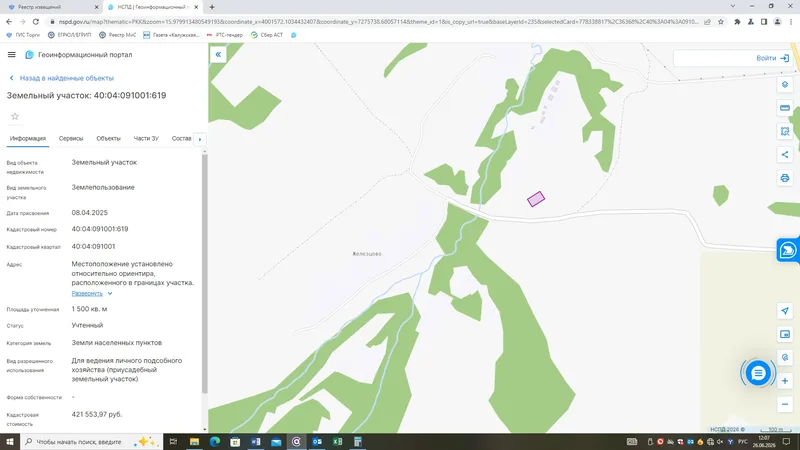This screenshot has width=800, height=450.
Task: Open the Сбер АСТ bookmark
Action: tap(267, 35)
